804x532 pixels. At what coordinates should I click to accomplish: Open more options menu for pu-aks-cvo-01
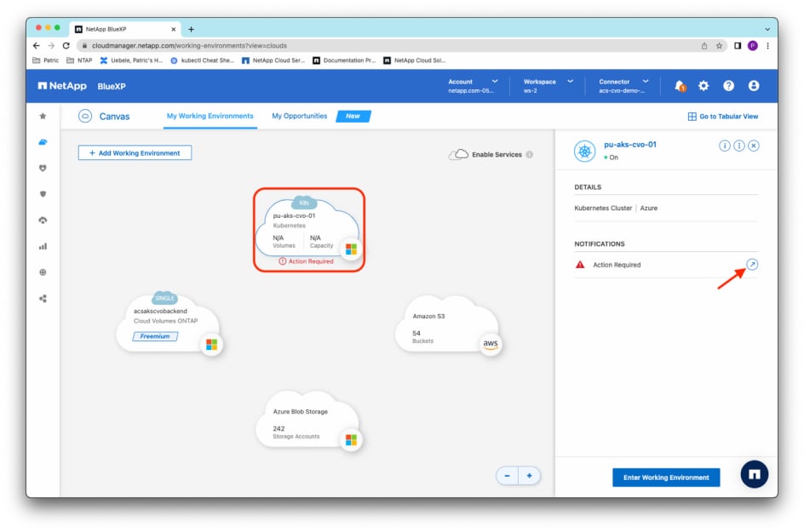click(739, 146)
